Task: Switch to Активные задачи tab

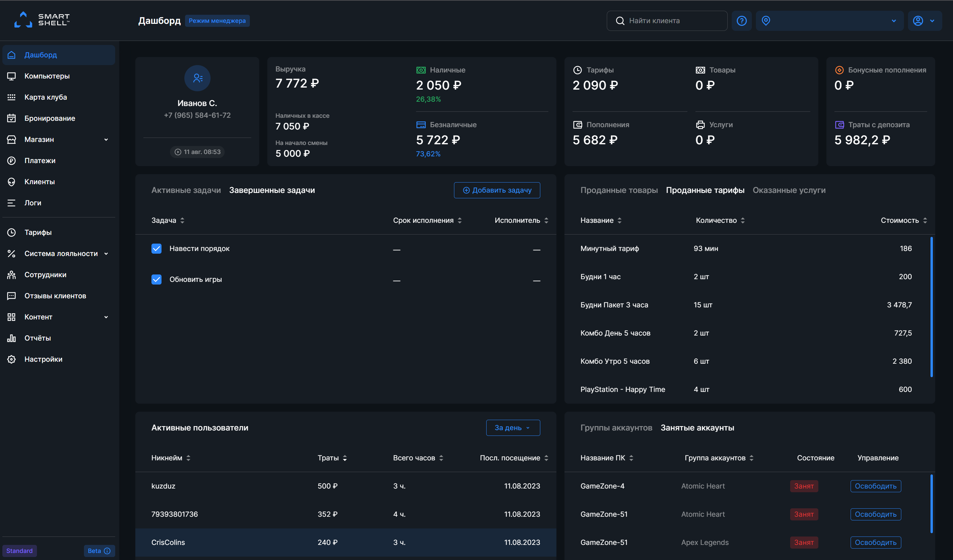Action: 186,190
